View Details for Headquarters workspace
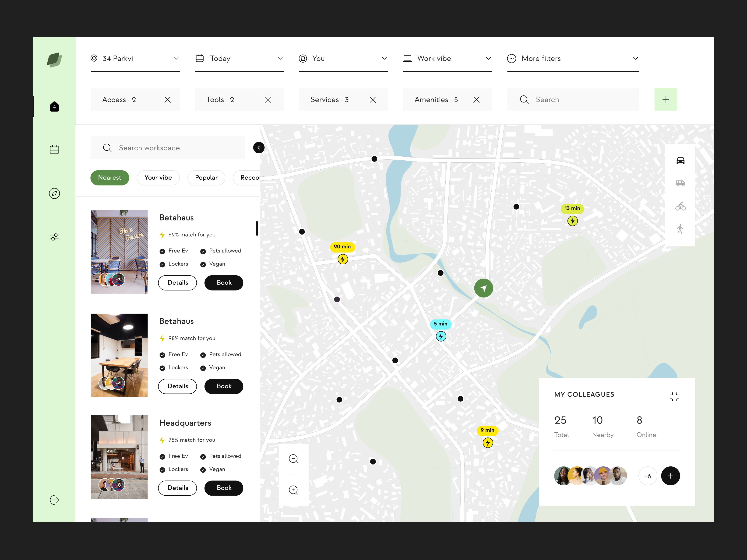Screen dimensions: 747x560 [x=177, y=488]
